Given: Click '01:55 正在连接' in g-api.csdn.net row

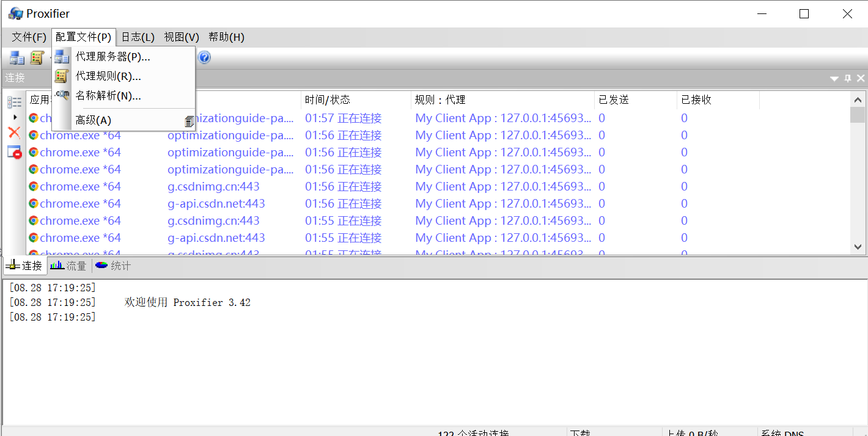Looking at the screenshot, I should (344, 238).
